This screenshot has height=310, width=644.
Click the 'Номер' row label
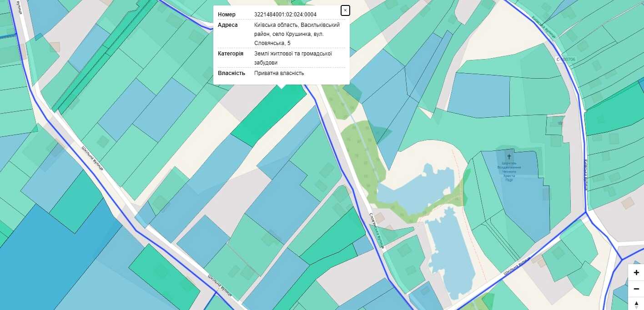[226, 15]
